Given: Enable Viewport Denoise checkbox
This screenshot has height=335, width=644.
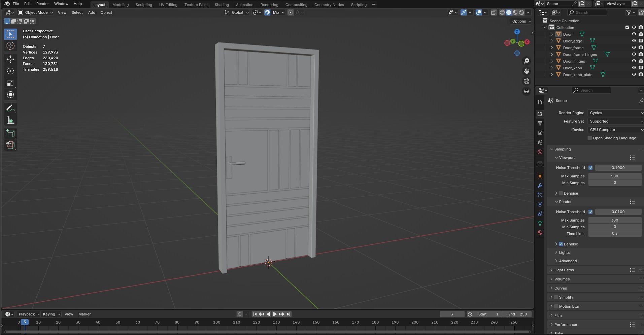Looking at the screenshot, I should (561, 193).
